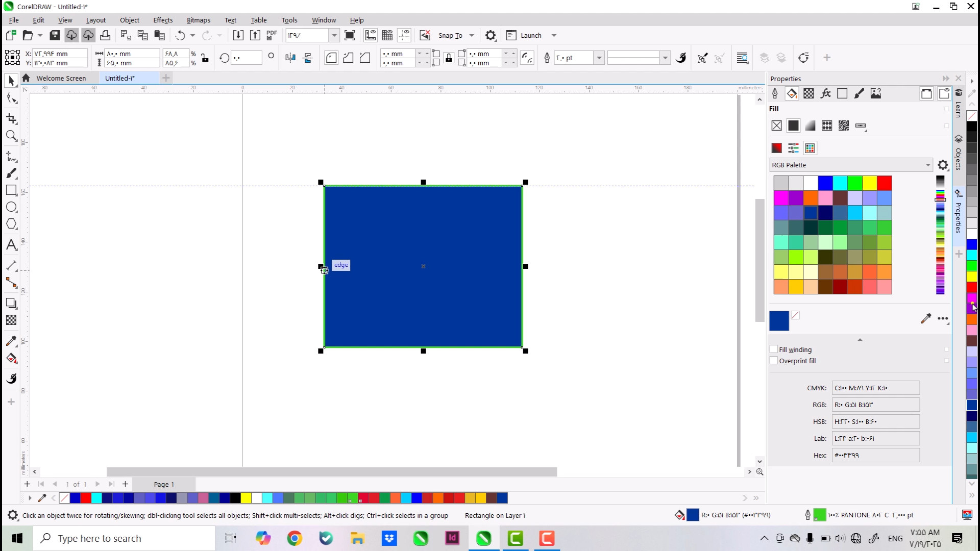Select the Zoom tool in toolbox
The image size is (980, 551).
(11, 136)
